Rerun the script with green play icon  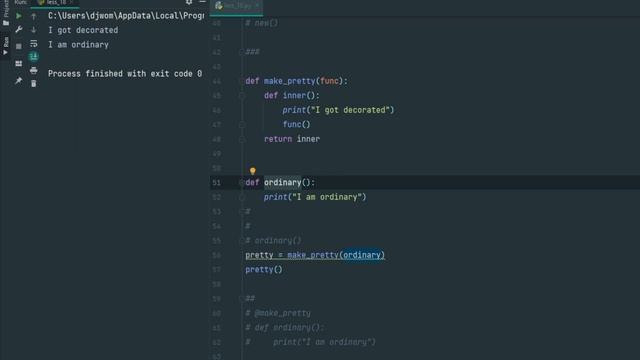click(x=19, y=16)
